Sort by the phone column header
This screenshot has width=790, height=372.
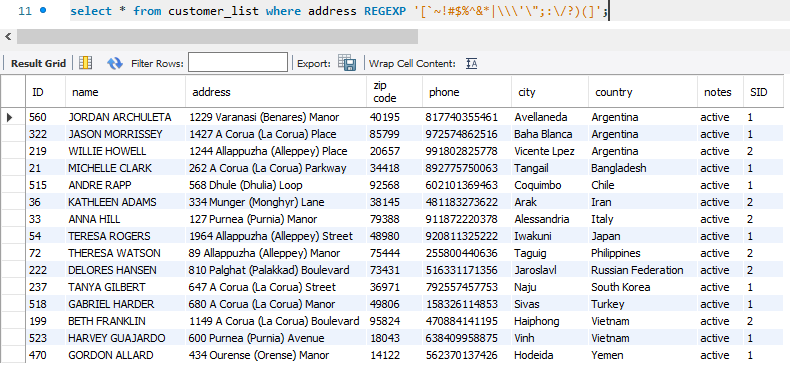[467, 92]
